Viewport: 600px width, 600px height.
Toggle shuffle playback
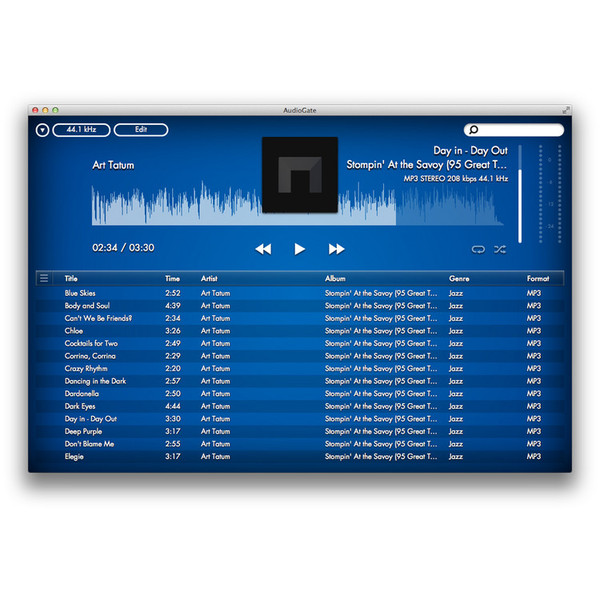point(500,249)
